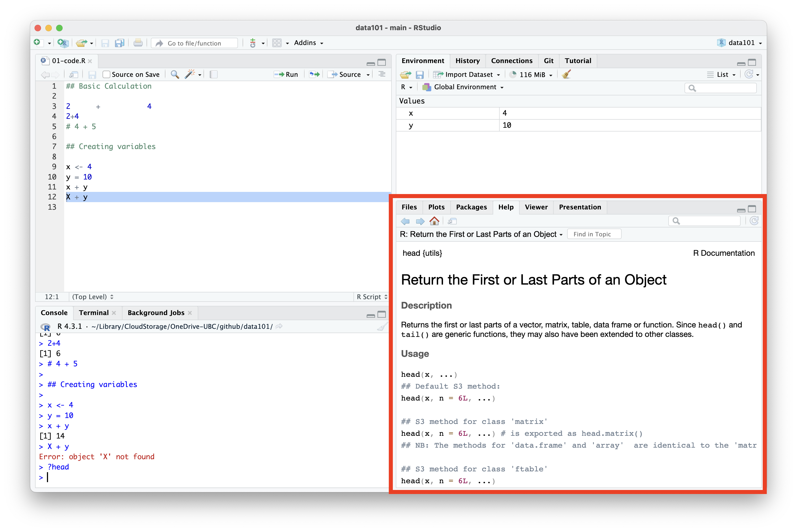797x532 pixels.
Task: Switch to the History tab
Action: coord(467,61)
